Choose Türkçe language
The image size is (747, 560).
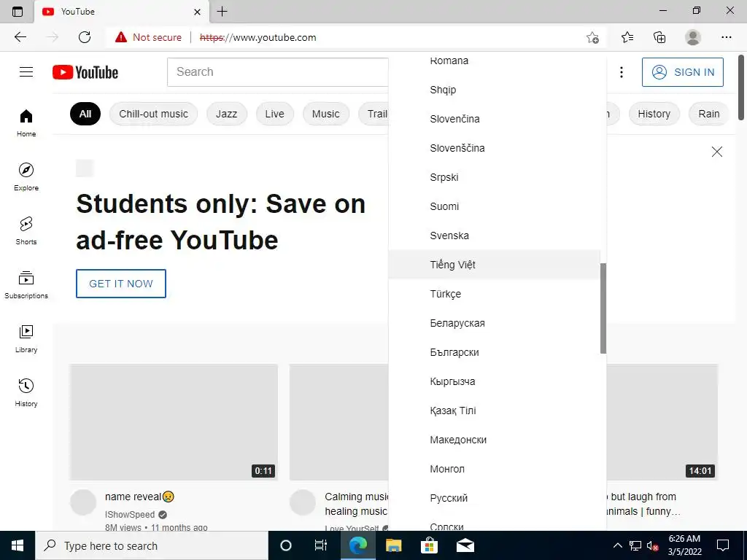pyautogui.click(x=494, y=294)
